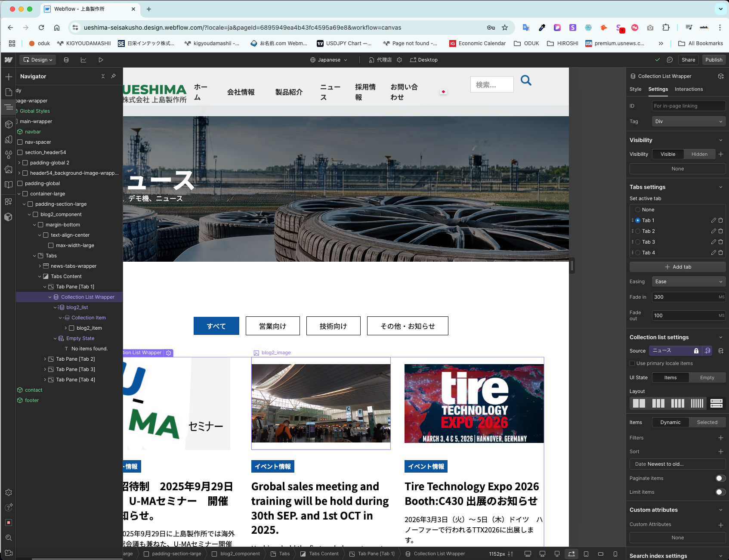Click the mobile portrait breakpoint icon

coord(615,554)
